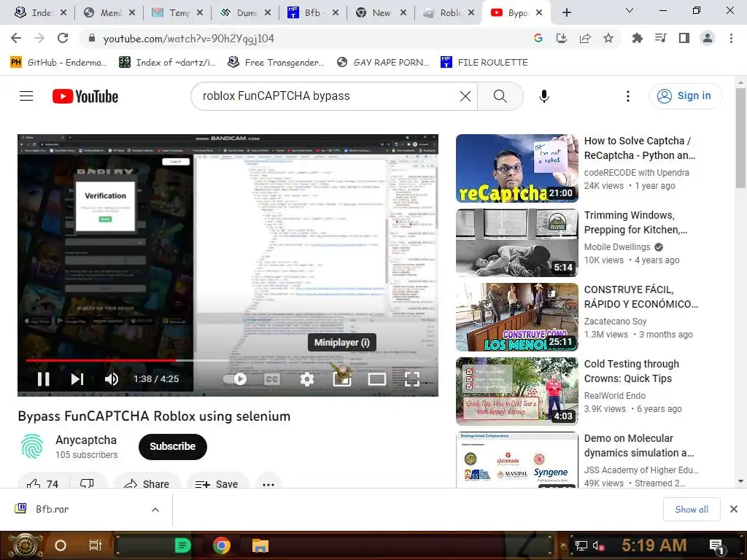This screenshot has width=747, height=560.
Task: Click the Sign in button
Action: click(x=685, y=96)
